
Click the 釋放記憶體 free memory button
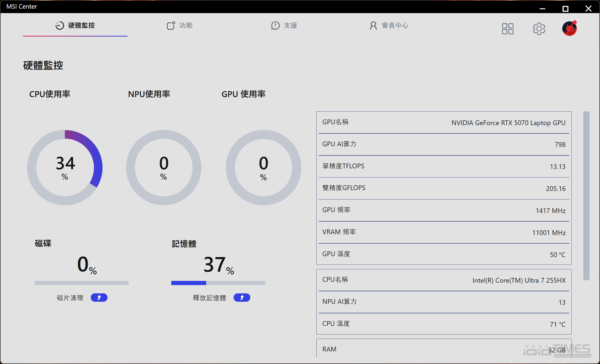point(242,298)
